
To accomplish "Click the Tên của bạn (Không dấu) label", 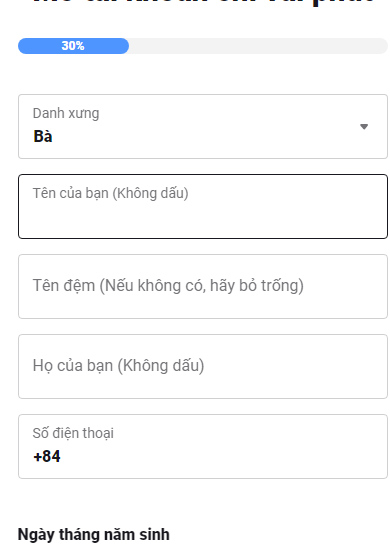I will pyautogui.click(x=110, y=193).
